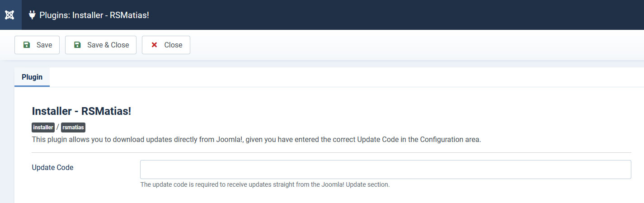Screen dimensions: 644x203
Task: Select the rsmatias badge
Action: pos(73,127)
